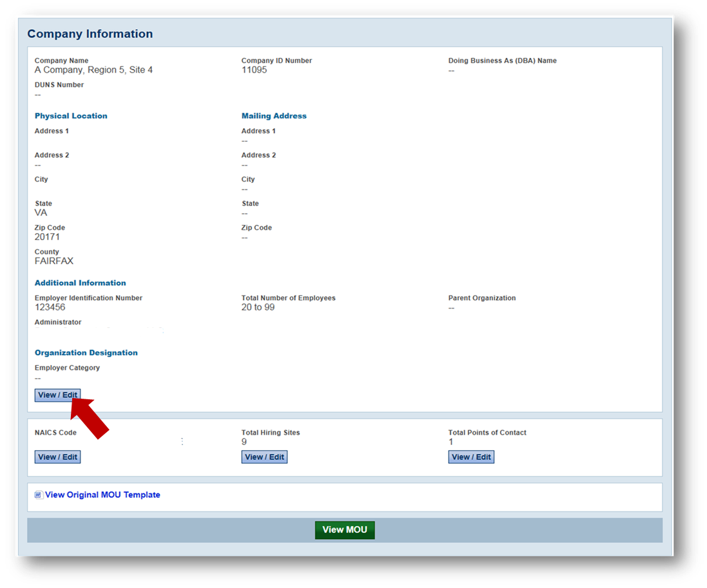Select Company ID Number value 11095
707x588 pixels.
coord(255,70)
